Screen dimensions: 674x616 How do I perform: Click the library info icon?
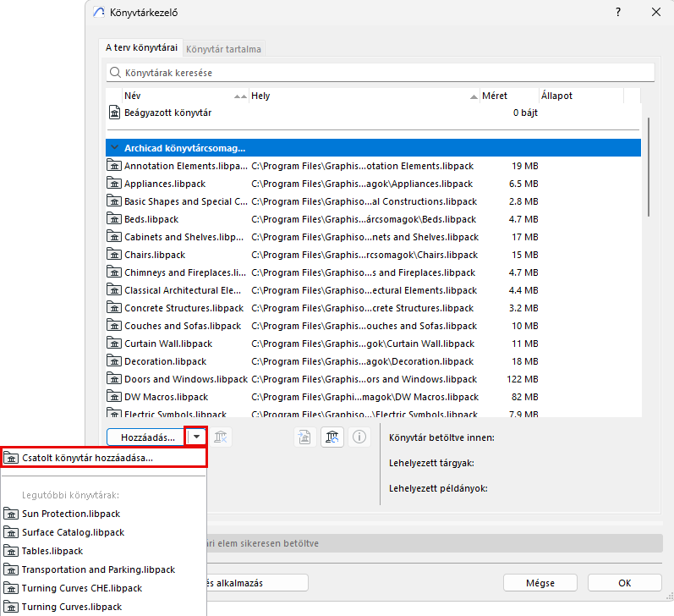click(x=359, y=437)
